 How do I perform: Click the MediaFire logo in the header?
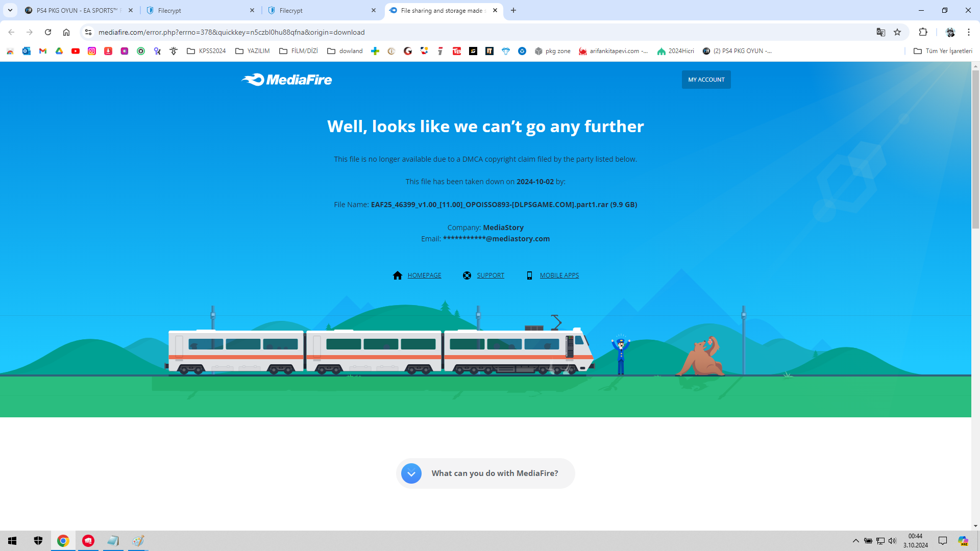[286, 80]
